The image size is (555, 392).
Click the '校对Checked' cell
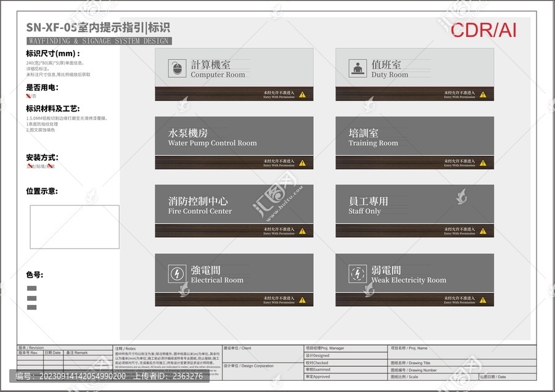[346, 362]
